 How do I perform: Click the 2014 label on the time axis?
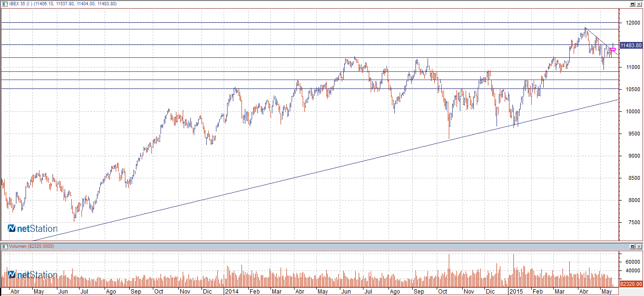[232, 292]
